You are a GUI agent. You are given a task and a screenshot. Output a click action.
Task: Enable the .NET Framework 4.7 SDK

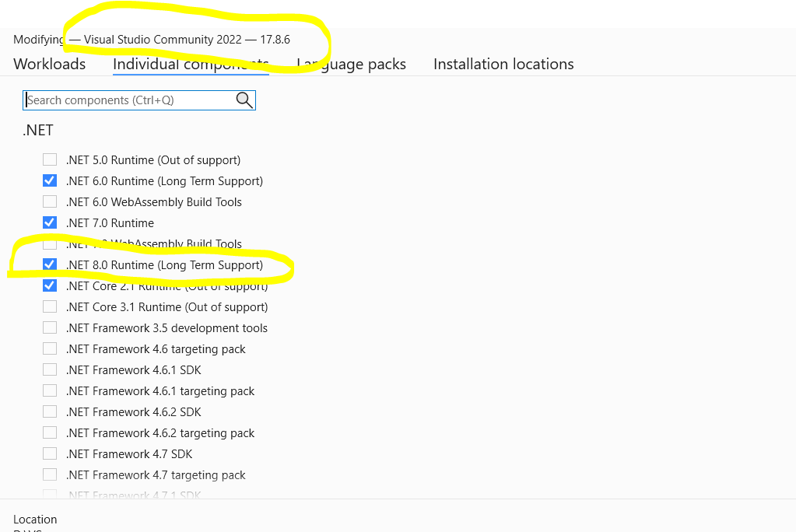coord(50,453)
